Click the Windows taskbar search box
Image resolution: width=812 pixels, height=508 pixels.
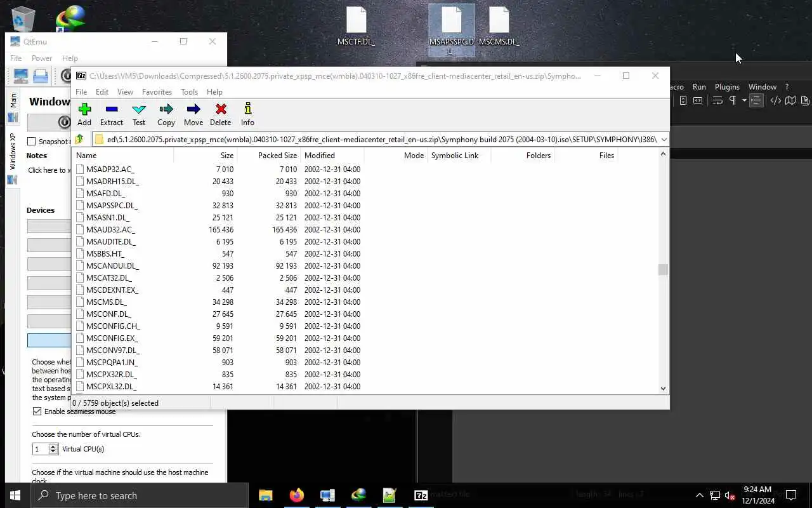pos(139,495)
